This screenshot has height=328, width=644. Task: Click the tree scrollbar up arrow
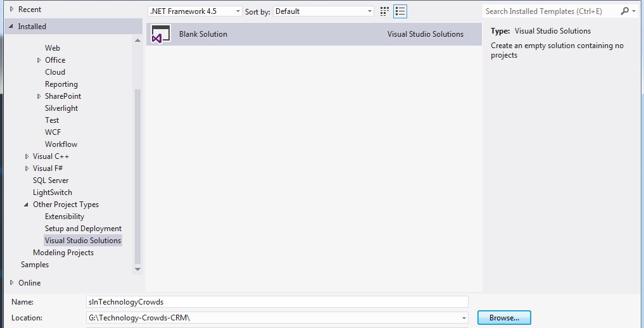click(x=137, y=41)
